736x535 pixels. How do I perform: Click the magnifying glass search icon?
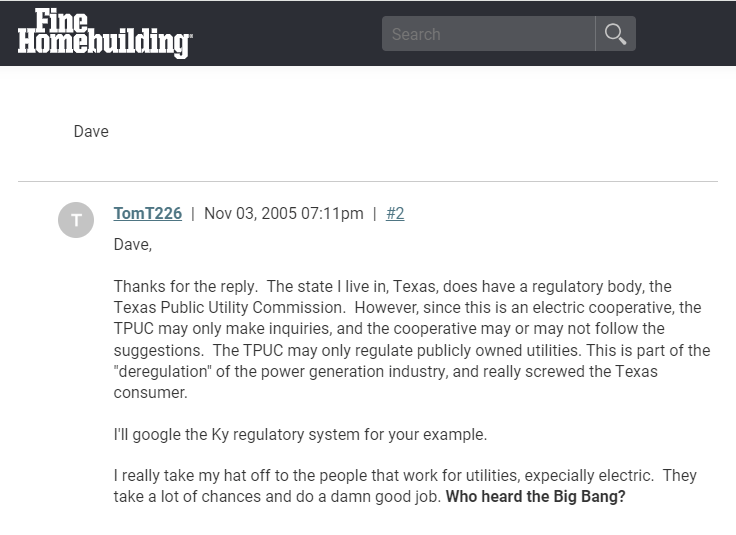coord(615,34)
